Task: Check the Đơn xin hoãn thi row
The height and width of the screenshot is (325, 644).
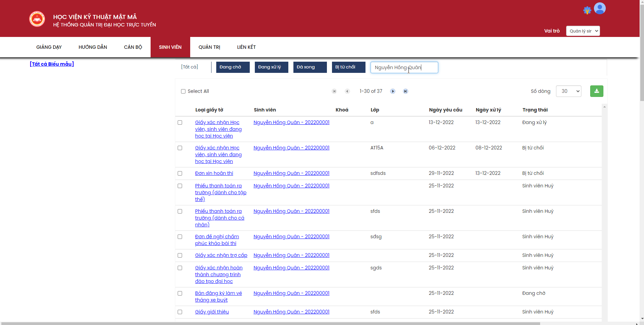Action: [x=180, y=174]
